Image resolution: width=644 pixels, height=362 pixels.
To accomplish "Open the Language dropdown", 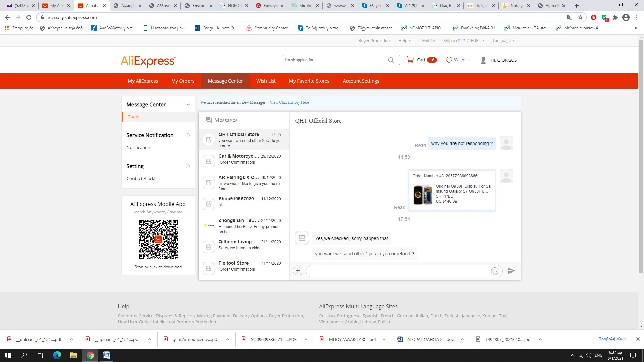I will (504, 41).
